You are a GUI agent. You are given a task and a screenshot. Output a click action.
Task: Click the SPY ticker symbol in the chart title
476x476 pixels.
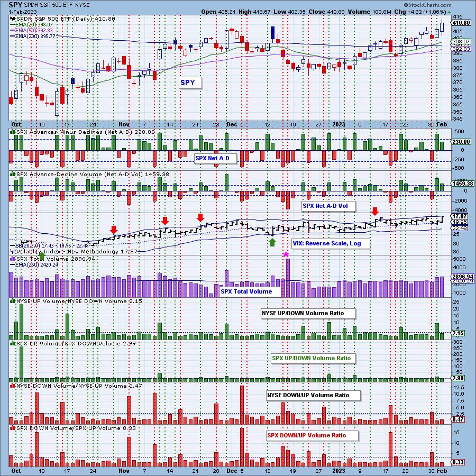[x=15, y=5]
